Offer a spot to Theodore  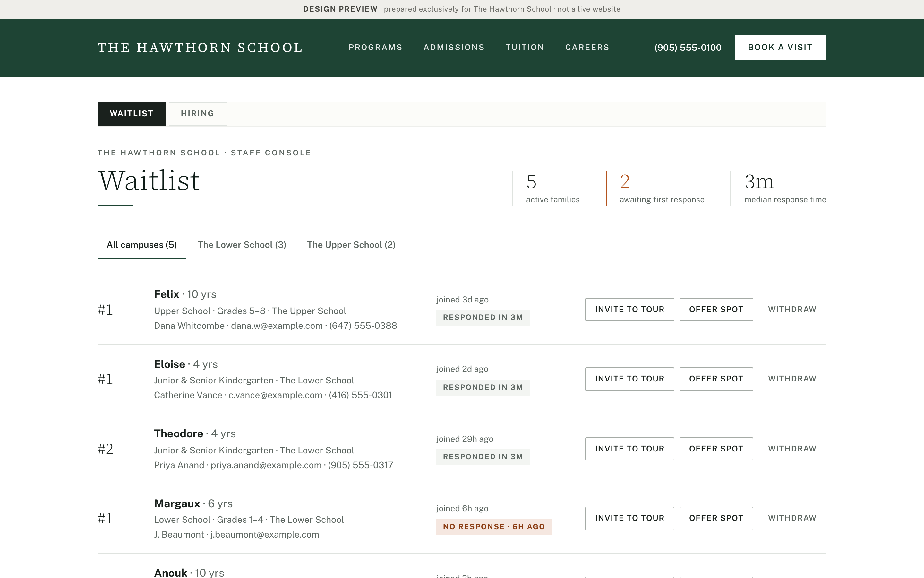click(716, 449)
